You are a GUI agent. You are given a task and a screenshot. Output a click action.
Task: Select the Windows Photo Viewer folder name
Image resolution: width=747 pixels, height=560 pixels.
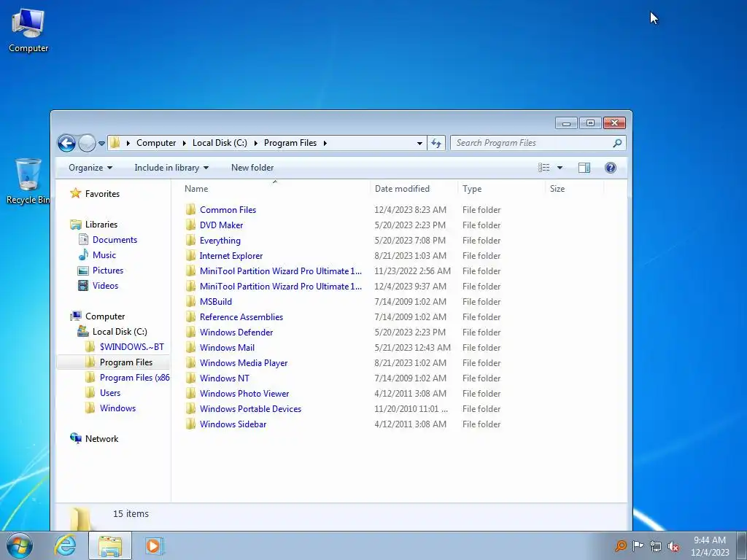244,393
